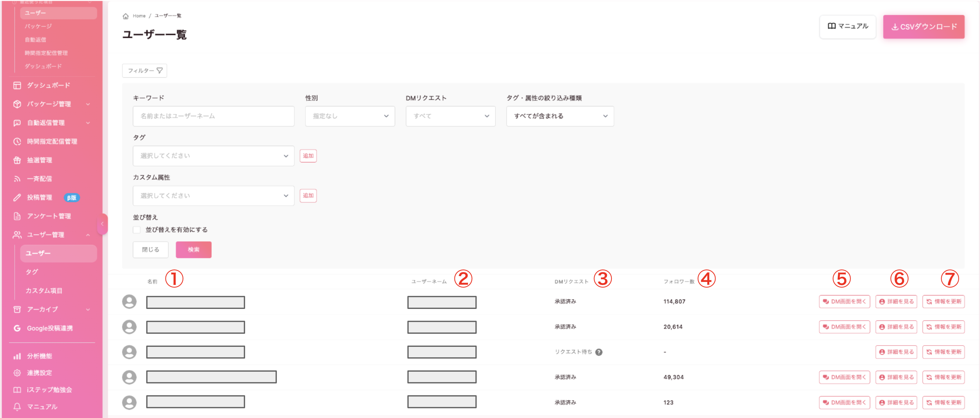Click 情報を更新 for リクエスト待ち user

tap(943, 352)
